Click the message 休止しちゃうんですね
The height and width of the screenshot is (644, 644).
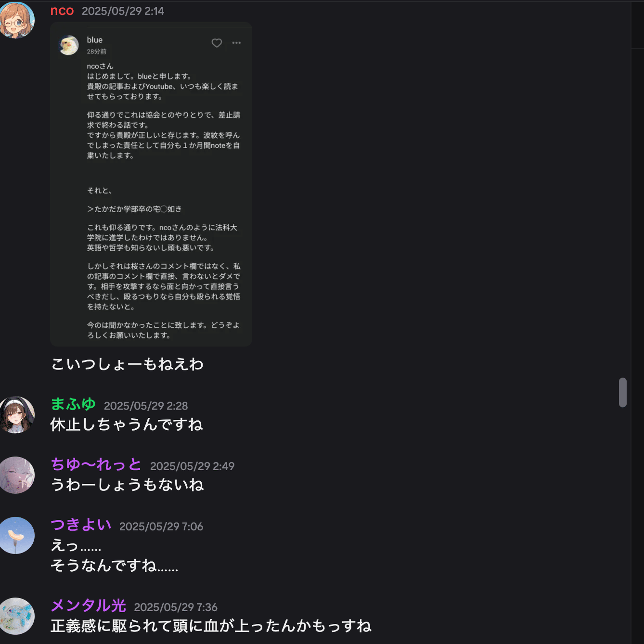pos(127,425)
